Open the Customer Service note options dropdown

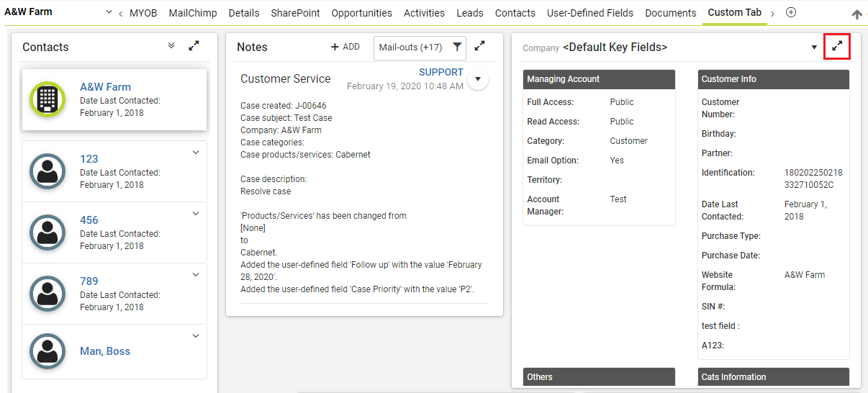[x=478, y=79]
